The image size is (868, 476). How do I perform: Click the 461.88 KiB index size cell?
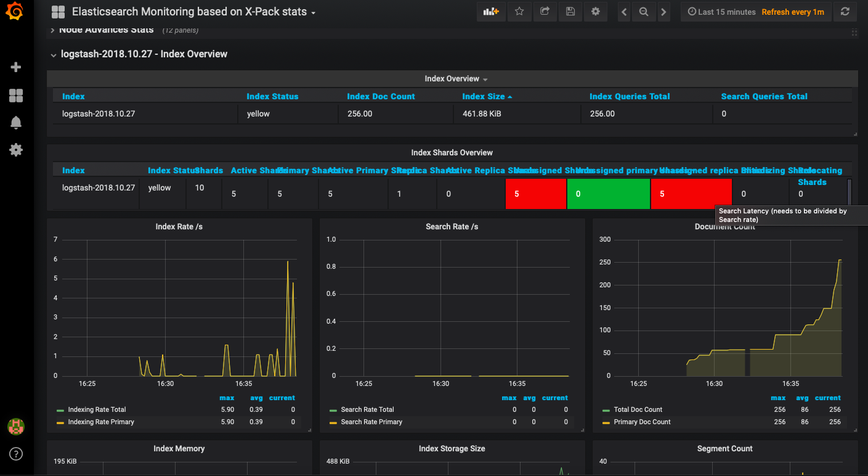517,114
